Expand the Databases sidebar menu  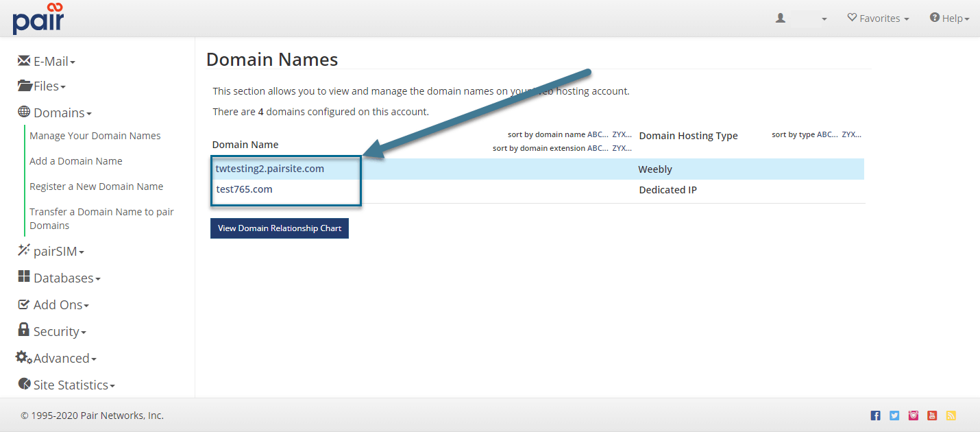[x=59, y=278]
